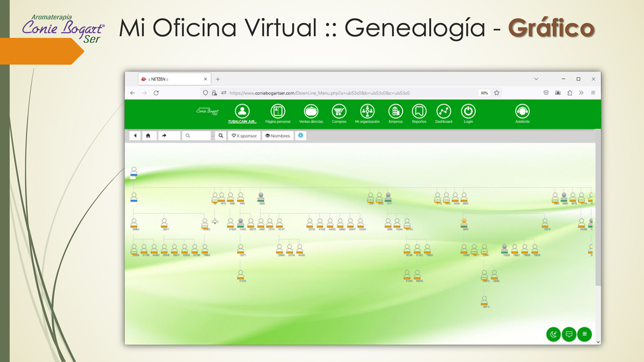Select member node 29890
This screenshot has width=644, height=362.
click(280, 250)
